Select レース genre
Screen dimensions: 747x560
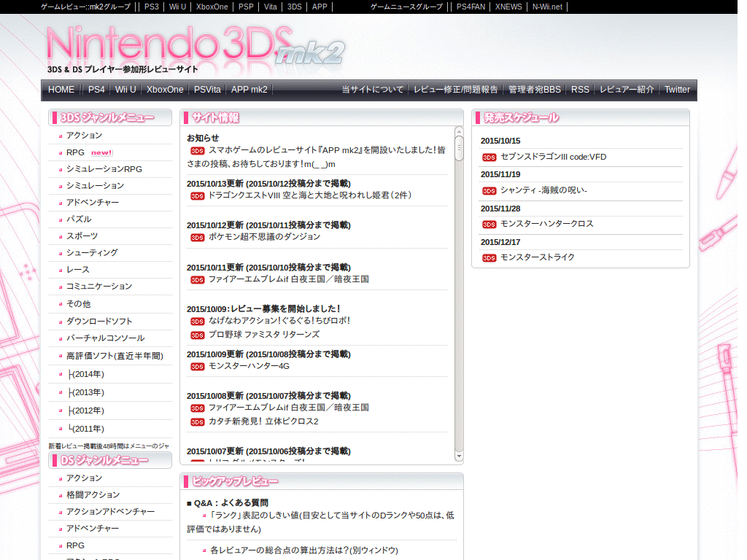click(77, 270)
